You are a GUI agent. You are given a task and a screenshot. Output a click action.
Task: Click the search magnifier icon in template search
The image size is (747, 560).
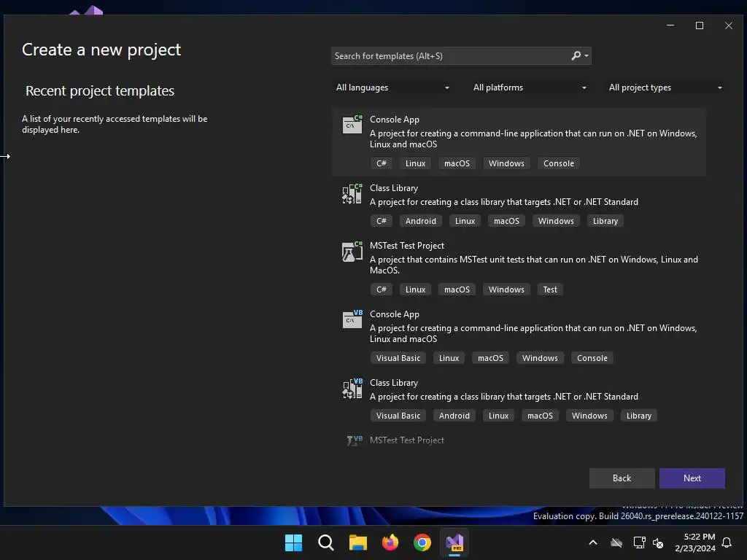point(576,55)
